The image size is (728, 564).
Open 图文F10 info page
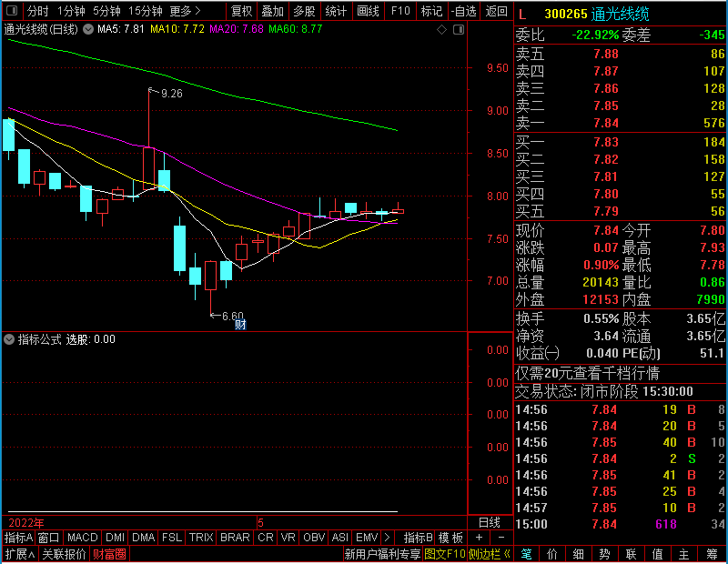pos(444,554)
